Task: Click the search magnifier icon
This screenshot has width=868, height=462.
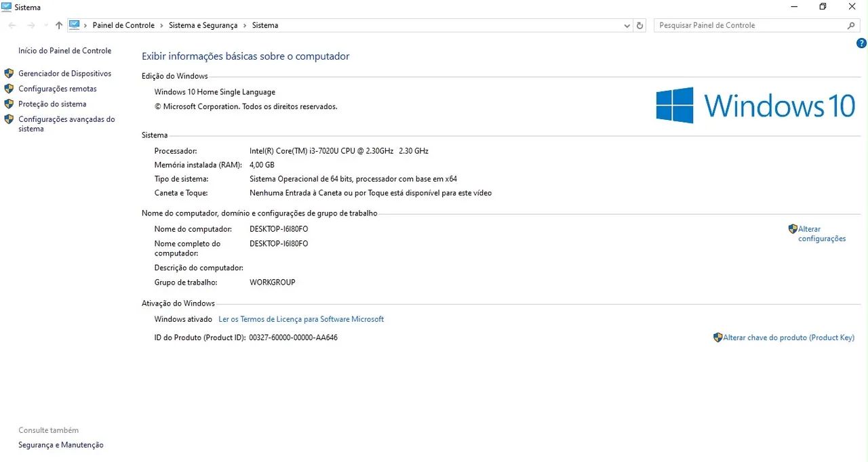Action: click(x=852, y=25)
